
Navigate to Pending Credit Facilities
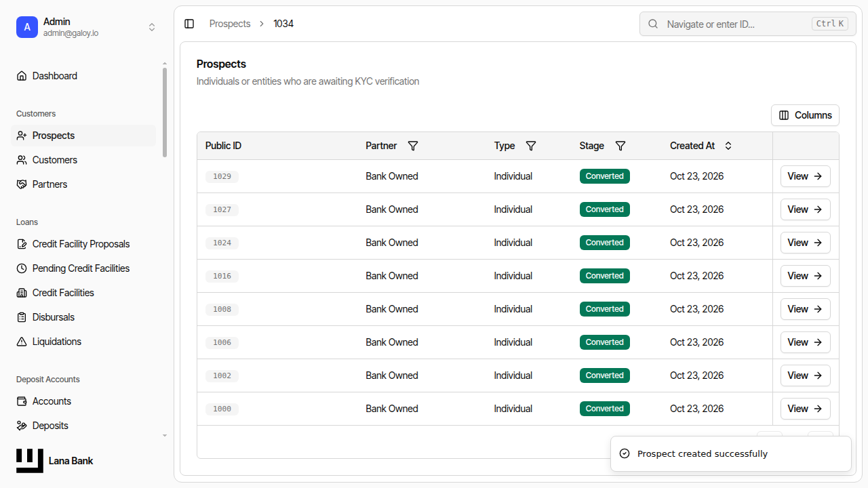pos(83,268)
